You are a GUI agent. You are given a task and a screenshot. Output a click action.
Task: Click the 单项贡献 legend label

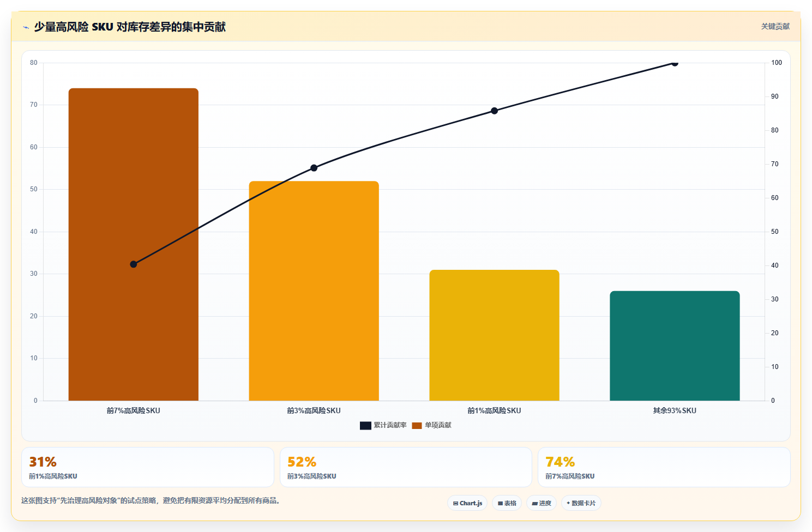(438, 425)
